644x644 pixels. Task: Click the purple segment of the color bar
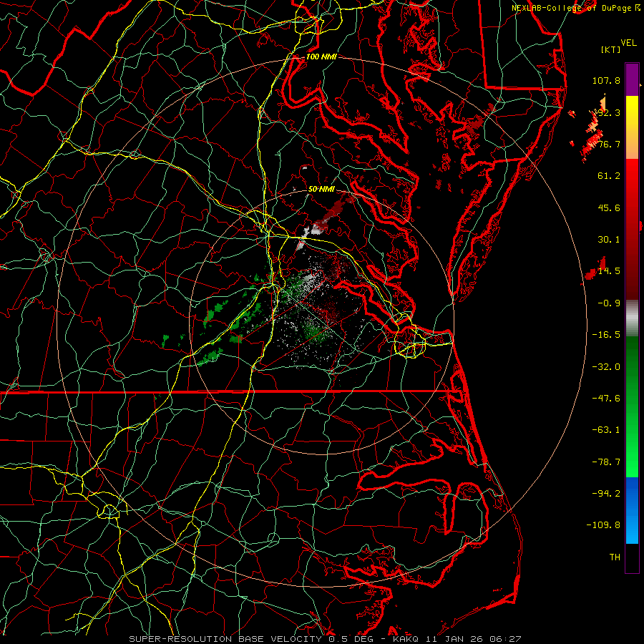[632, 79]
